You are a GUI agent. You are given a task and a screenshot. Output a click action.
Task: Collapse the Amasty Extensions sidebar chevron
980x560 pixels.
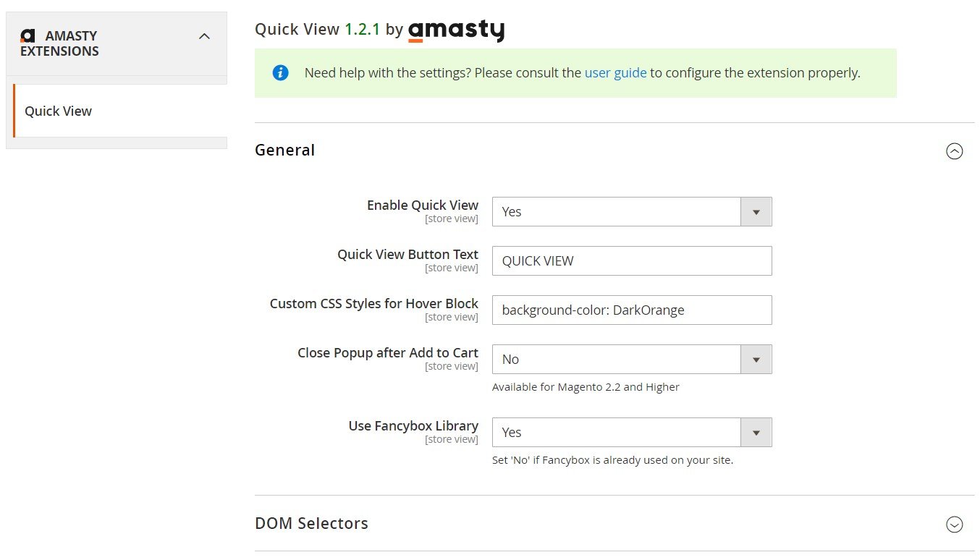click(x=204, y=36)
